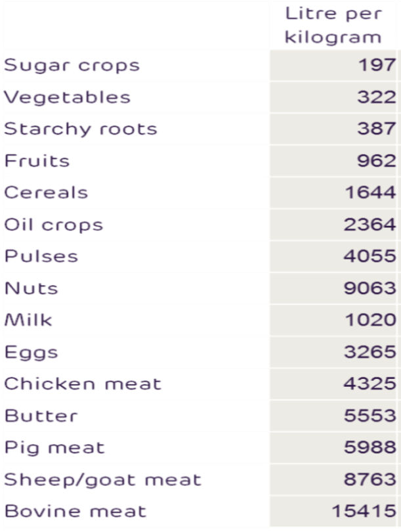Click the Fruits value 962
This screenshot has width=401, height=532.
pos(377,161)
